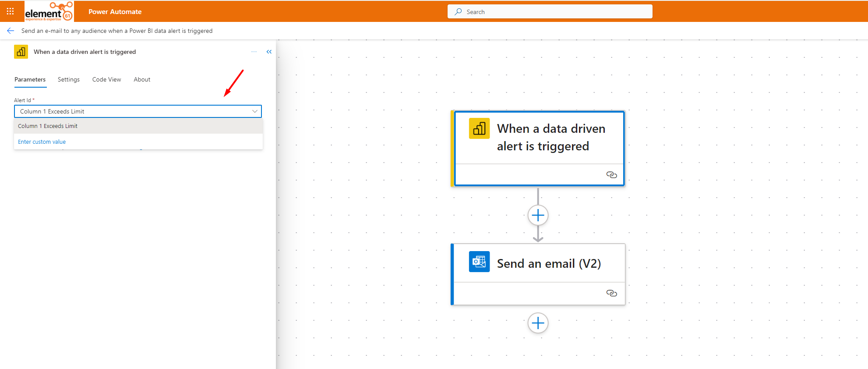Click connection link icon on trigger card

[x=611, y=175]
